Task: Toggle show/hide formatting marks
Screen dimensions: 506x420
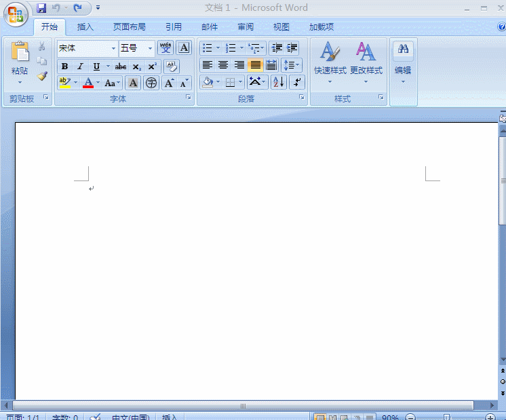Action: (x=297, y=82)
